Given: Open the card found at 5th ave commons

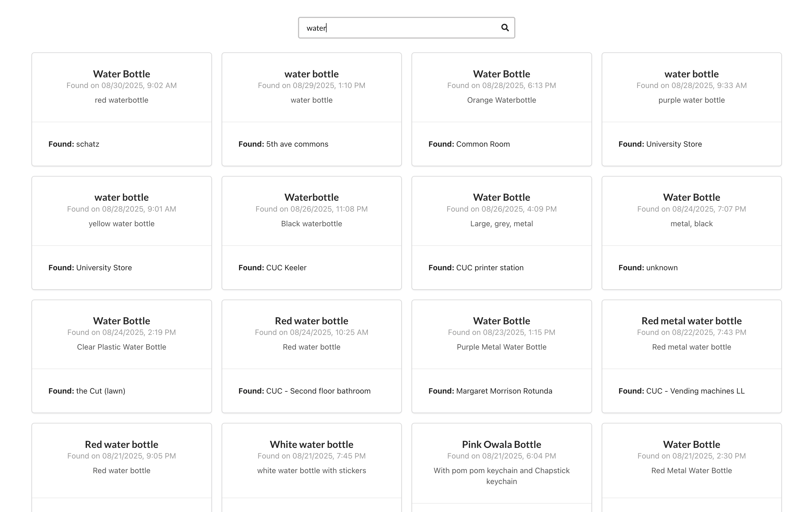Looking at the screenshot, I should coord(311,109).
